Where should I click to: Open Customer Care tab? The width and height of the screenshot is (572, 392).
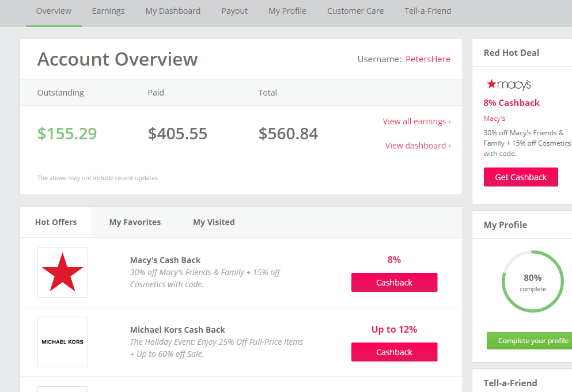[355, 11]
